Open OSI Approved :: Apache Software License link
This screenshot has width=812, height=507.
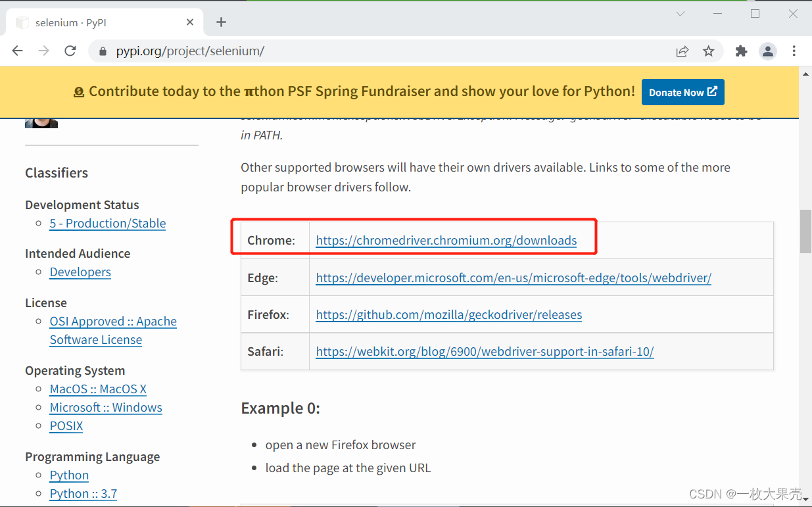(x=113, y=331)
